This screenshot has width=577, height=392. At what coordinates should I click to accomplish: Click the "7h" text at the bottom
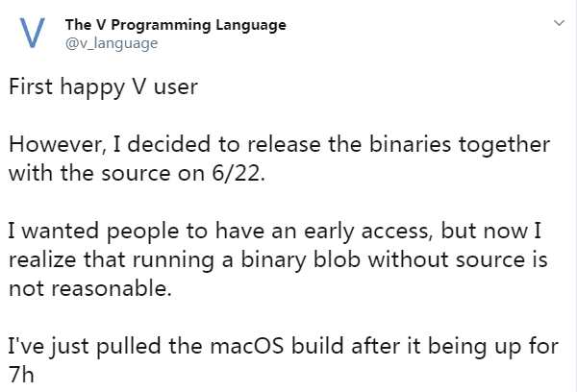pyautogui.click(x=20, y=374)
